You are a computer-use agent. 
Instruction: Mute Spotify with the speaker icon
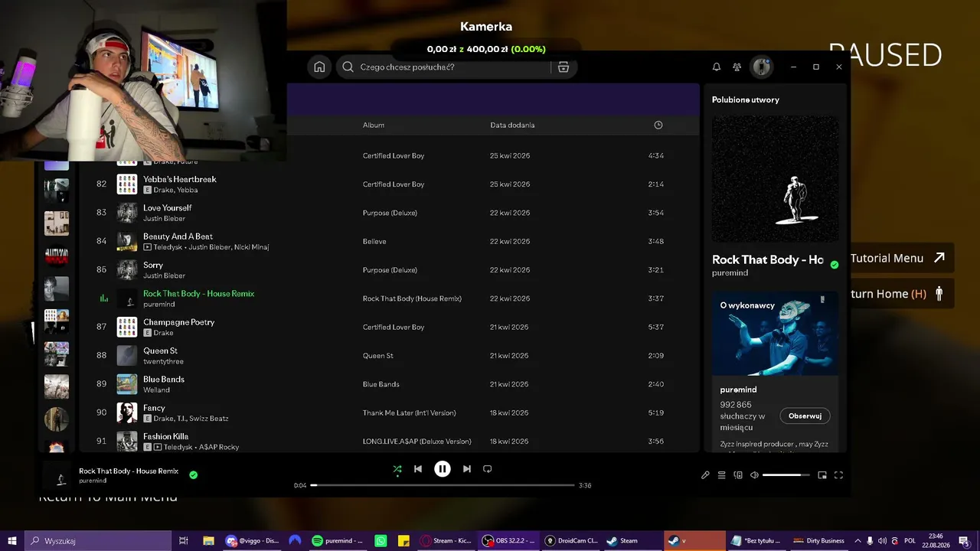(754, 475)
